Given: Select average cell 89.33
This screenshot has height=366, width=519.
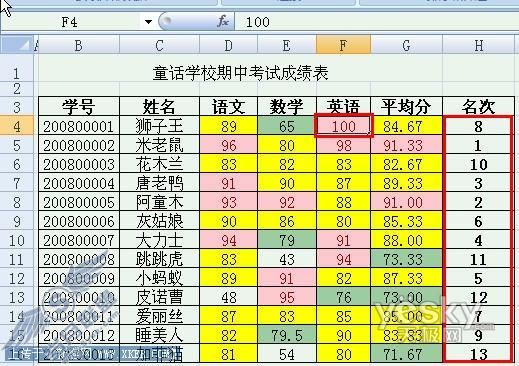Looking at the screenshot, I should click(406, 183).
